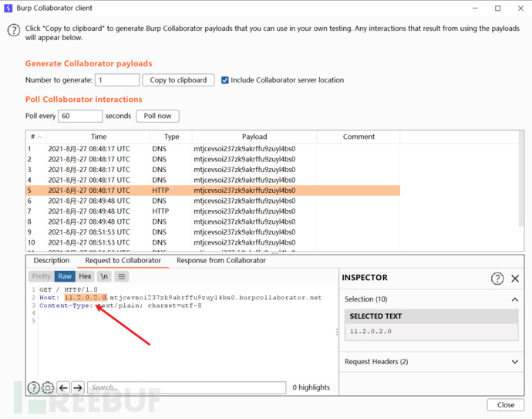Open Response from Collaborator tab
The height and width of the screenshot is (419, 532).
(221, 261)
